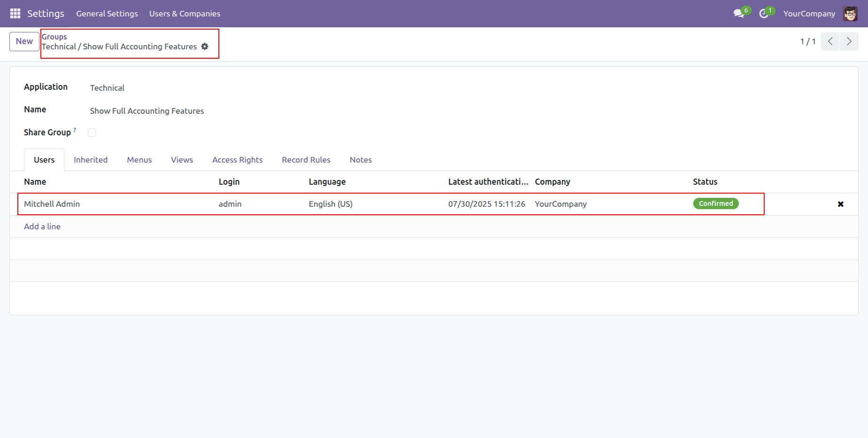This screenshot has height=438, width=868.
Task: Click the Add a line link
Action: 42,227
